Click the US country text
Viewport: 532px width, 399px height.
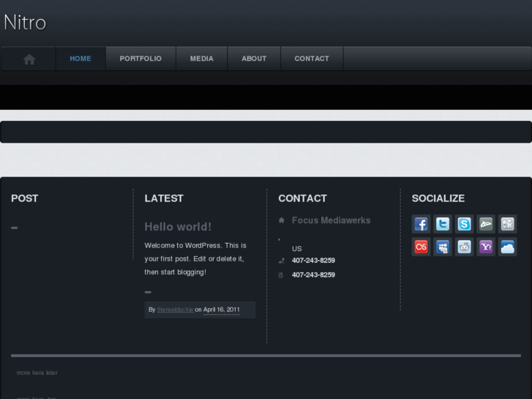[x=297, y=249]
